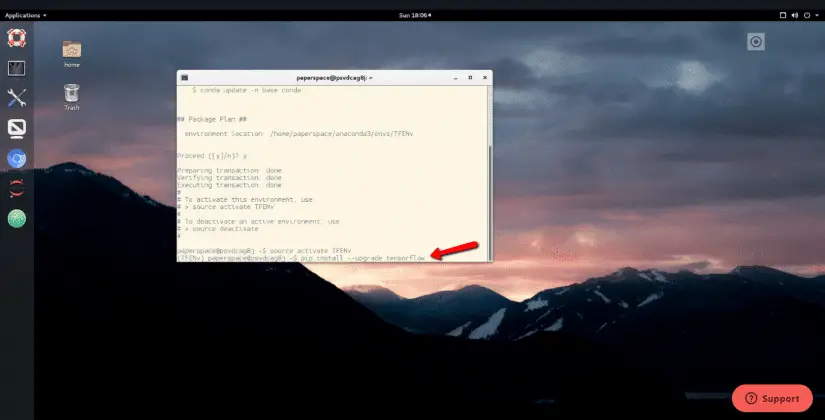Screen dimensions: 825x420
Task: Open the red software updater dock icon
Action: 17,188
